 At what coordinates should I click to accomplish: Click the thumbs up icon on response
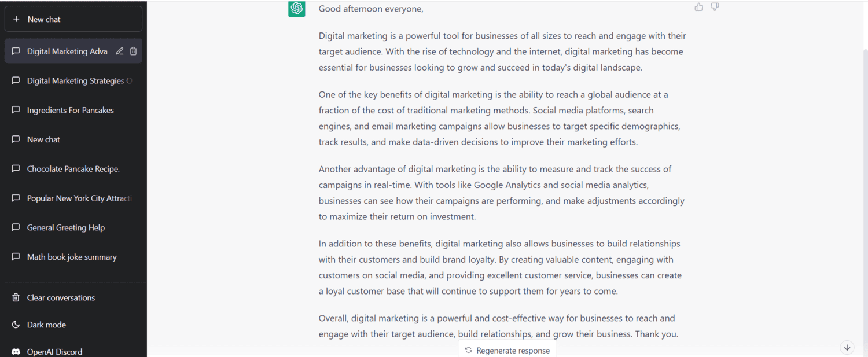pos(699,7)
